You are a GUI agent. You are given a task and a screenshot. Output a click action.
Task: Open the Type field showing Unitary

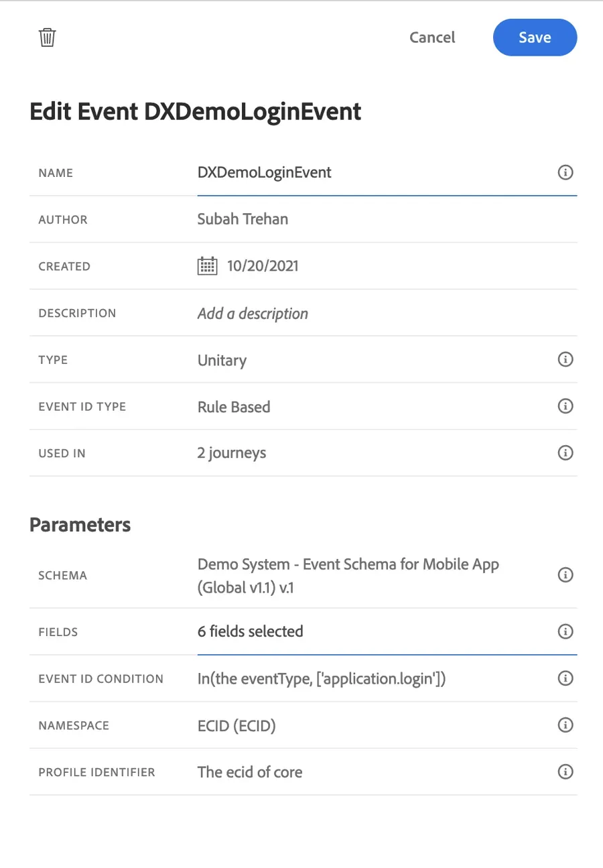tap(222, 361)
